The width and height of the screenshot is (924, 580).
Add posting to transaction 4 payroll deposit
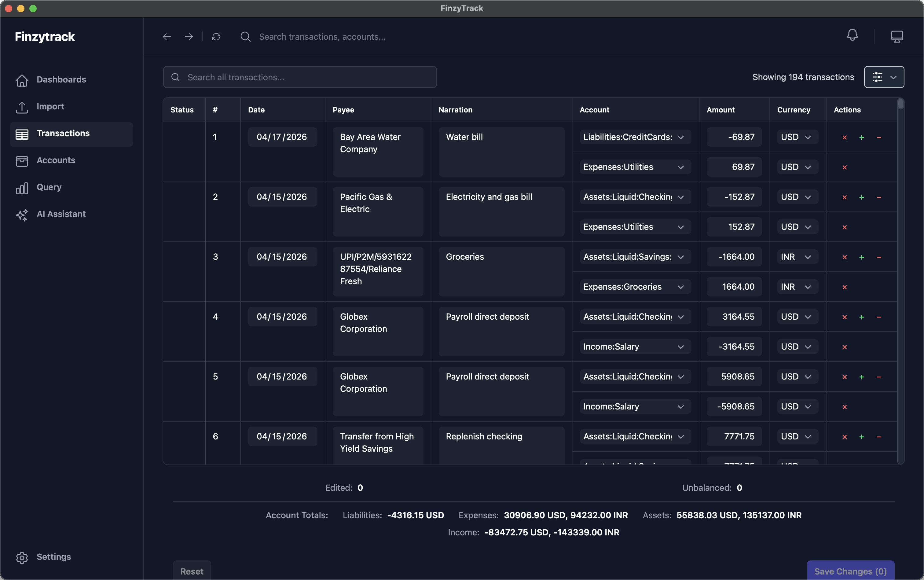pos(861,317)
